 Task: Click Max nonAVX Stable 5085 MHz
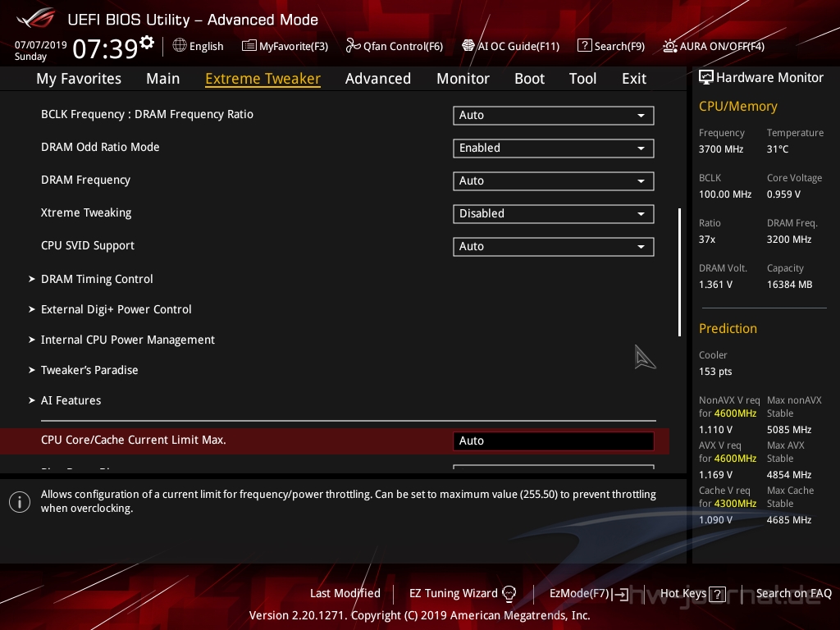tap(788, 430)
